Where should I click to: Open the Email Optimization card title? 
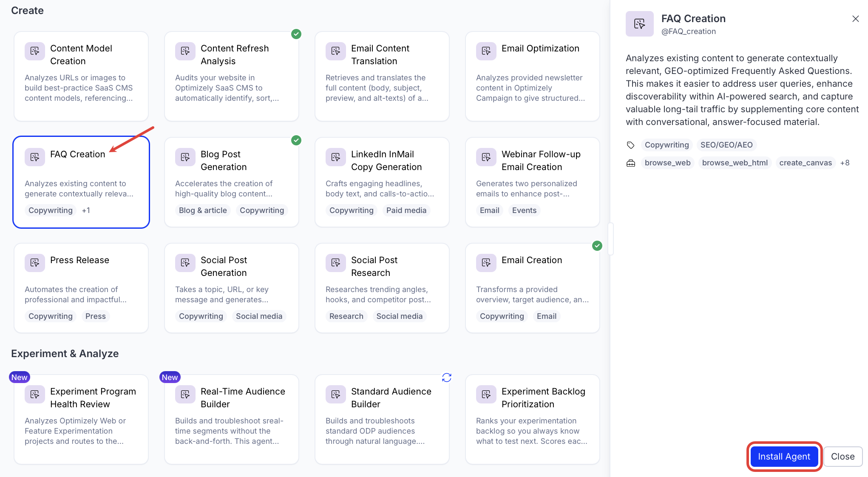coord(540,48)
